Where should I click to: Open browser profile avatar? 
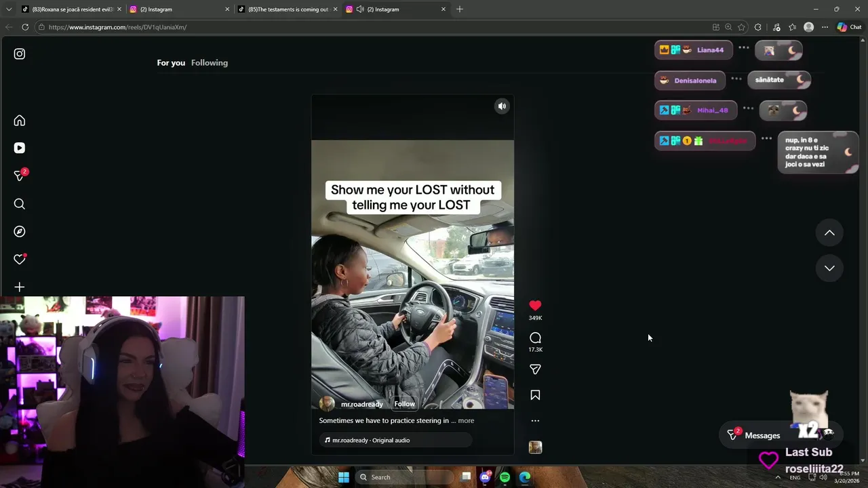point(808,27)
